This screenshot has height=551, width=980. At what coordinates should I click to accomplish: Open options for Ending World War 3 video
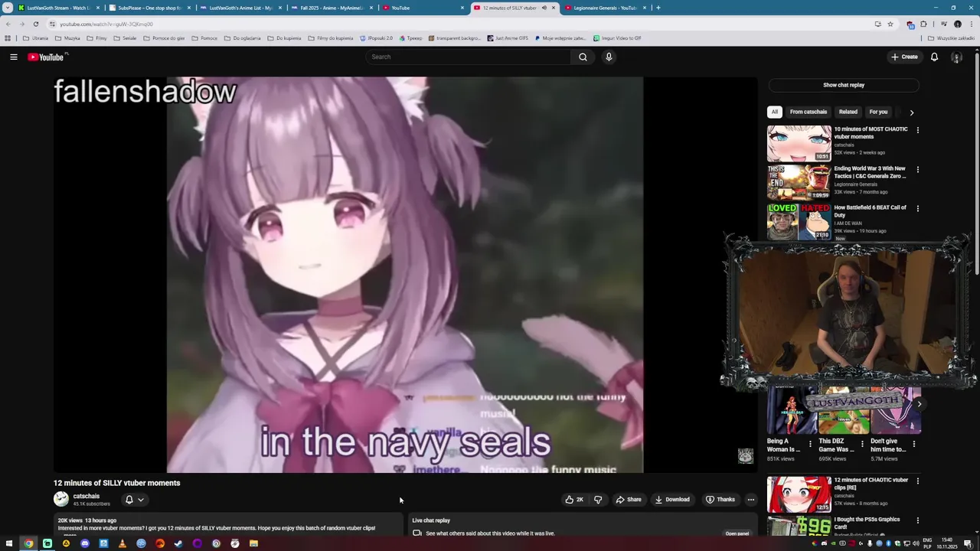(x=917, y=169)
